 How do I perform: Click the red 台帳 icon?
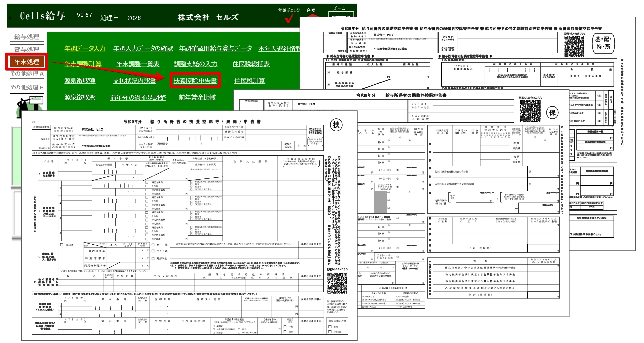pyautogui.click(x=313, y=15)
